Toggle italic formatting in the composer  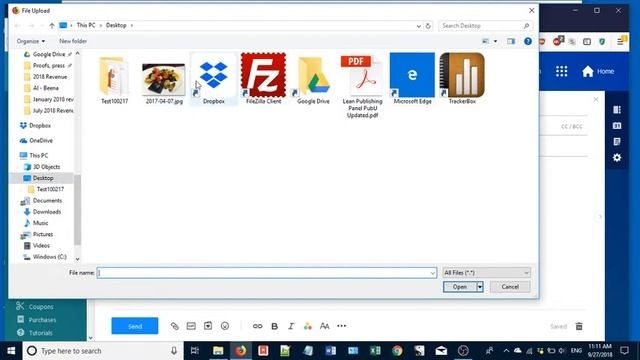(x=291, y=326)
